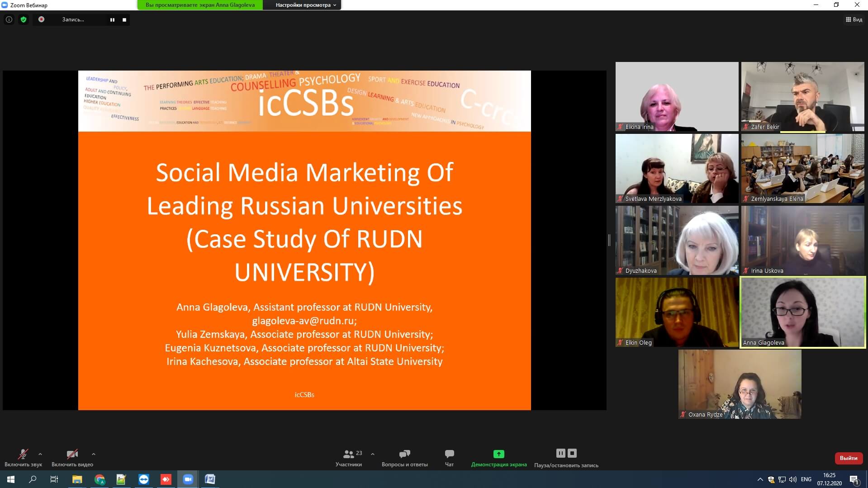The image size is (868, 488).
Task: Open the Chat panel
Action: tap(449, 458)
